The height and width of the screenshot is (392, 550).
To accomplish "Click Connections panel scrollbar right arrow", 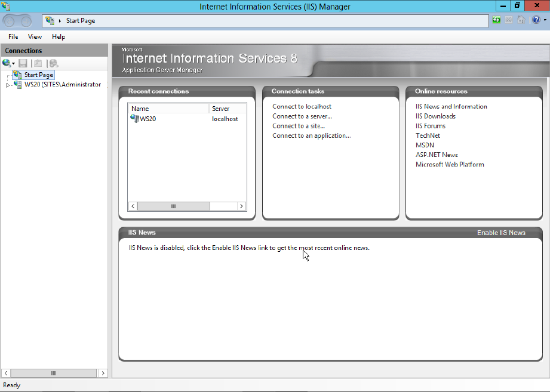I will pos(103,373).
